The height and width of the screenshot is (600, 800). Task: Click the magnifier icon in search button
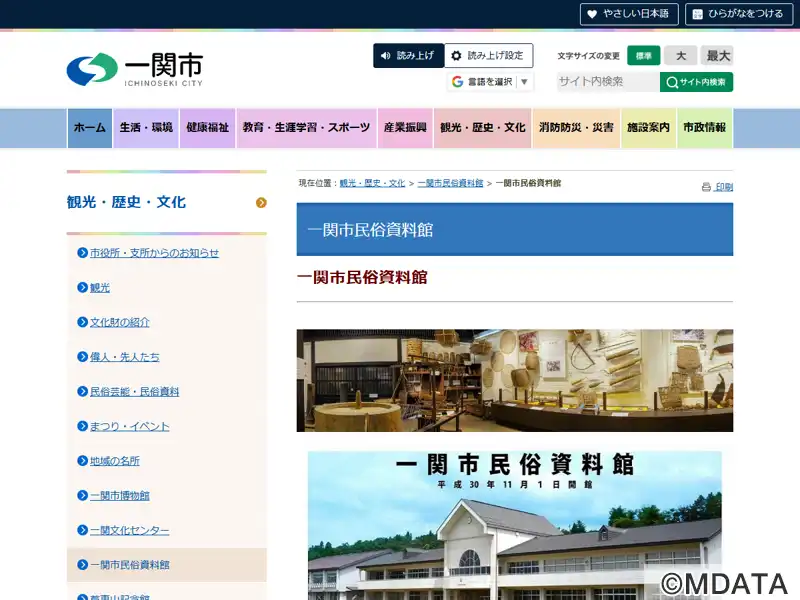coord(672,82)
